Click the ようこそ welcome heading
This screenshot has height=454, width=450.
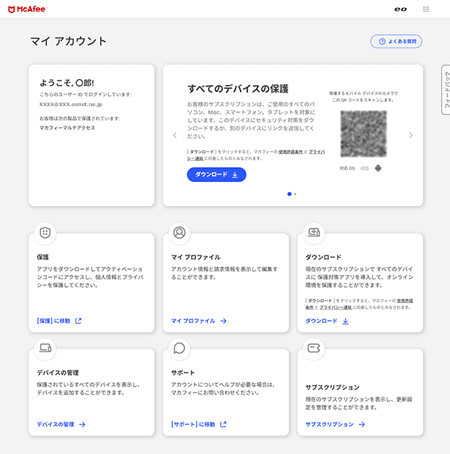[x=67, y=83]
